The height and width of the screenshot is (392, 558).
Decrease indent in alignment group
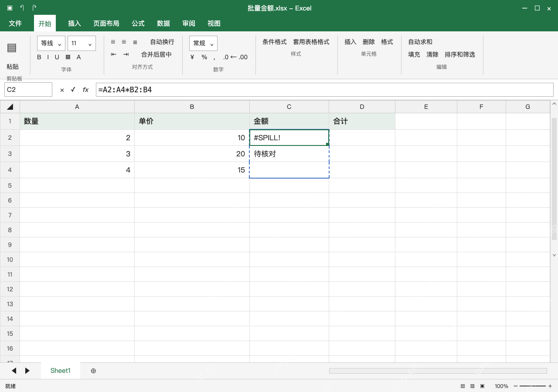pos(114,54)
